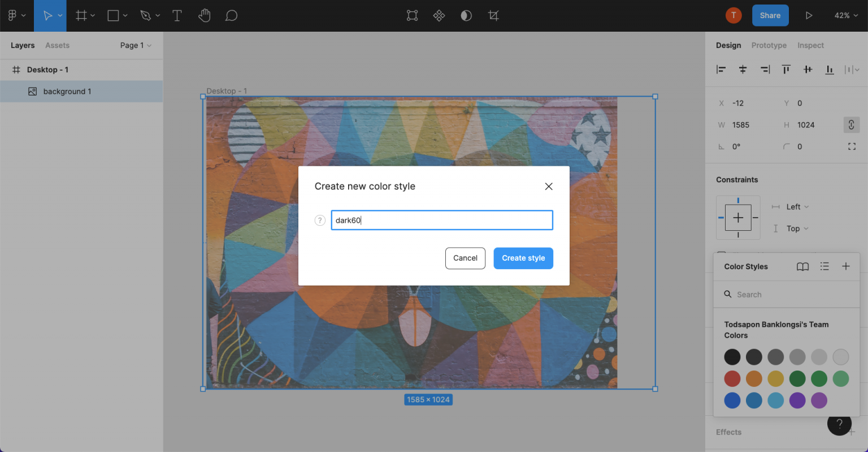Click the Present play icon
The image size is (868, 452).
pyautogui.click(x=809, y=16)
